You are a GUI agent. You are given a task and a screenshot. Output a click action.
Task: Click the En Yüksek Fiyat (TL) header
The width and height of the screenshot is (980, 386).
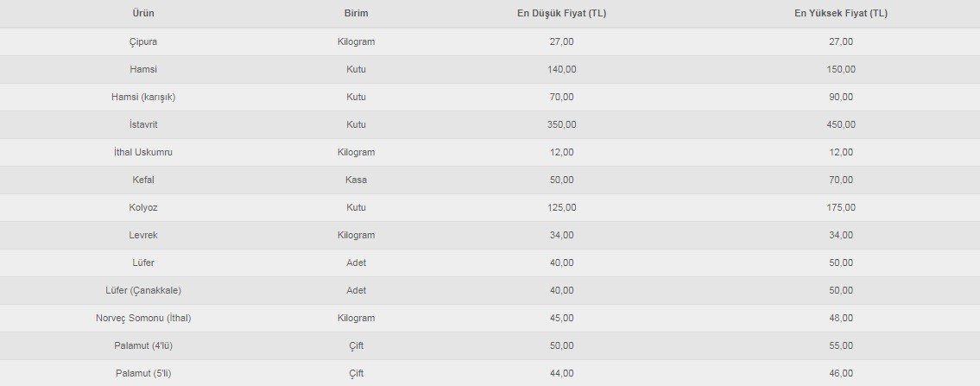tap(840, 14)
